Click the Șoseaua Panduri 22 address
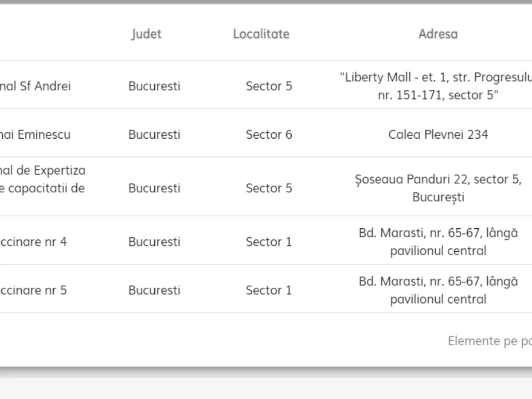 click(438, 188)
